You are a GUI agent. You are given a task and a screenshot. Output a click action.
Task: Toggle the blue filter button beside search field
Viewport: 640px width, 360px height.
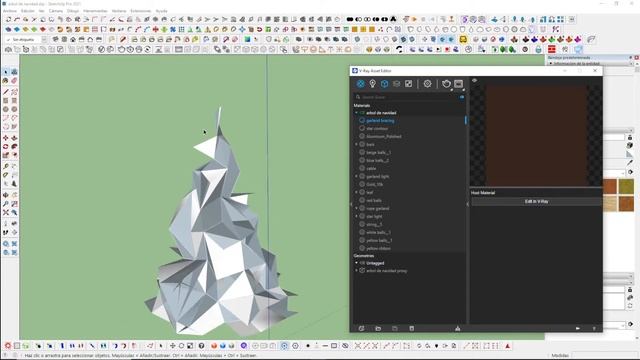coord(462,97)
